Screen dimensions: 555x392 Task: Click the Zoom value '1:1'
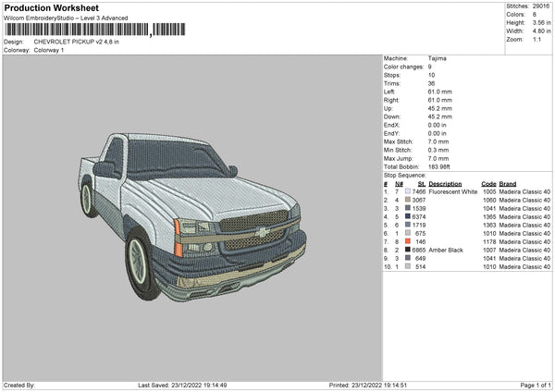coord(536,39)
